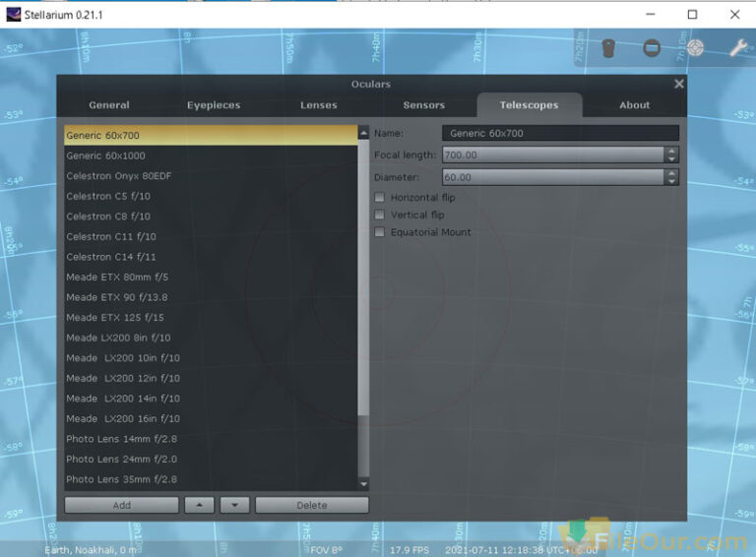The width and height of the screenshot is (756, 557).
Task: Open the About tab
Action: pos(635,105)
